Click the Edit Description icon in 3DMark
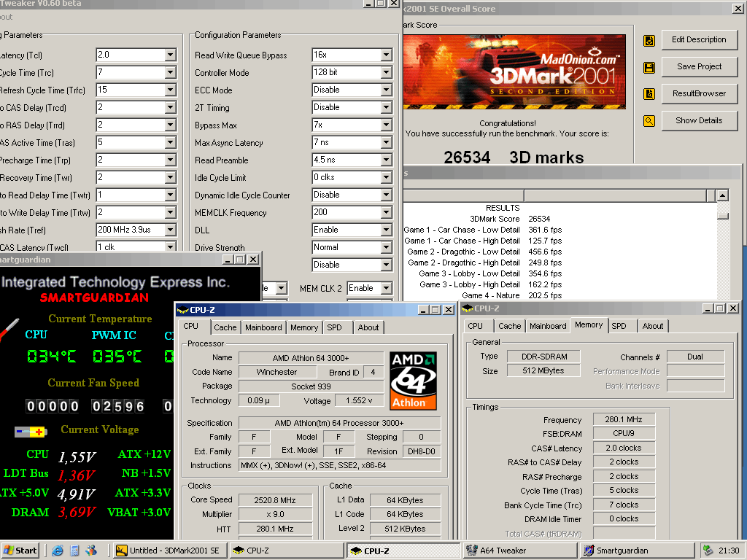The height and width of the screenshot is (560, 747). 649,41
